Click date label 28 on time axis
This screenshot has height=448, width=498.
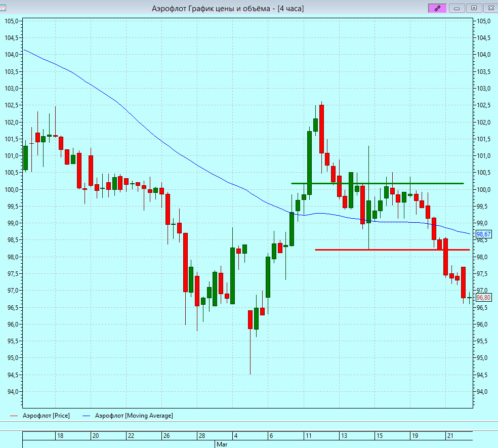pos(202,436)
